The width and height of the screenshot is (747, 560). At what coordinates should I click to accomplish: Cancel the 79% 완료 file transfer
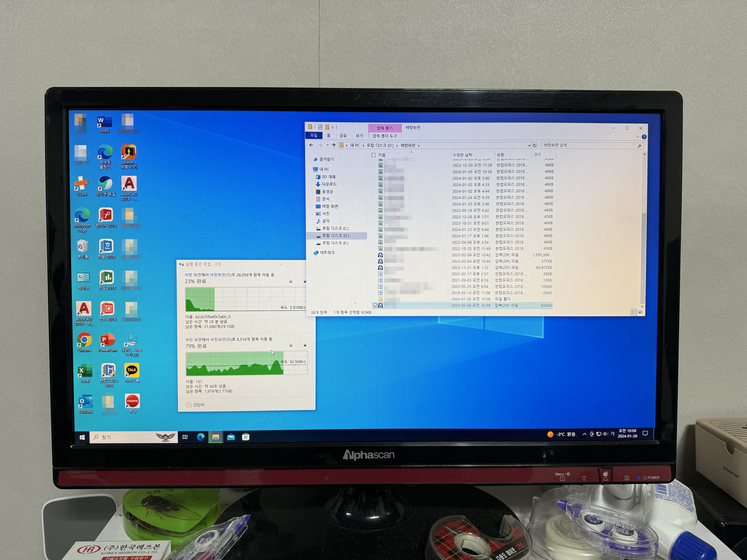click(x=305, y=346)
